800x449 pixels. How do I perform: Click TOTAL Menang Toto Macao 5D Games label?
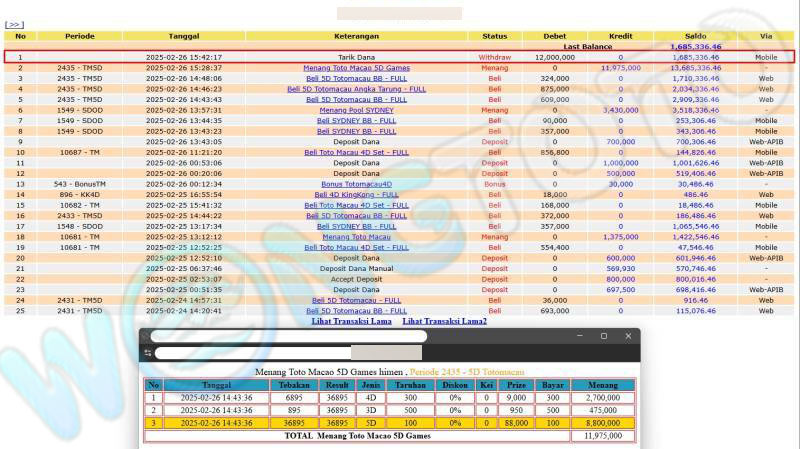357,436
